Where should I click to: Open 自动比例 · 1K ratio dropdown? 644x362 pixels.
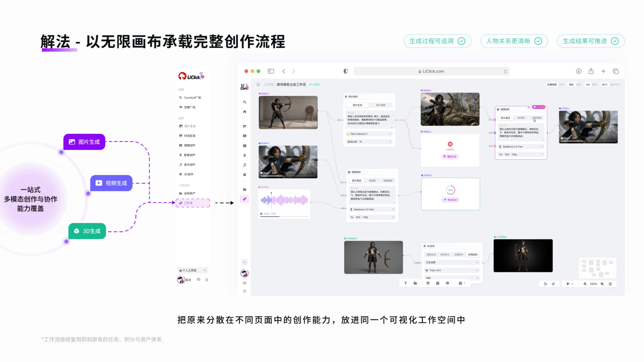369,142
